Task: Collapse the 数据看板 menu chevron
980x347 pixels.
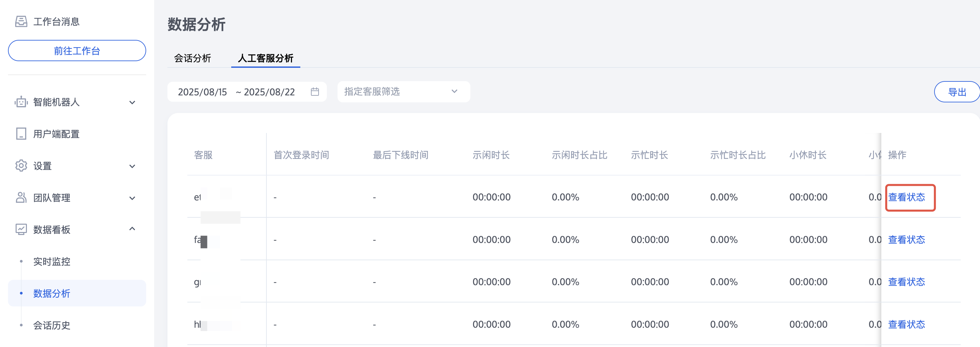Action: click(132, 229)
